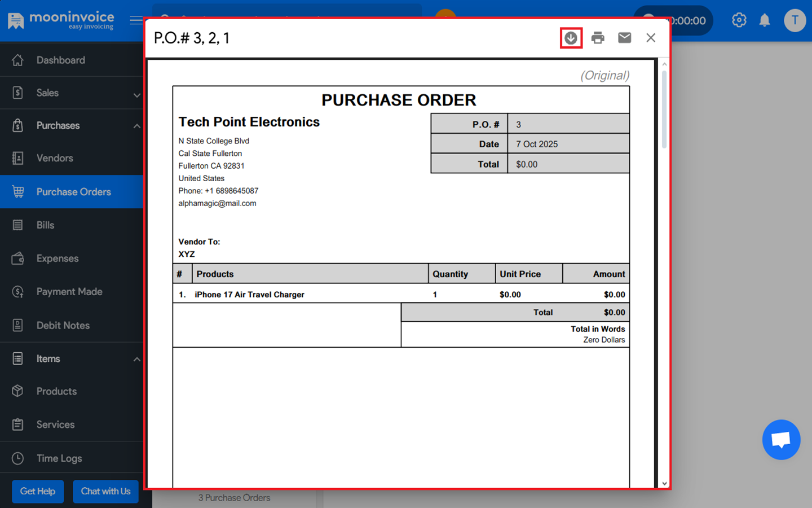
Task: Click the Get Help button
Action: (38, 491)
